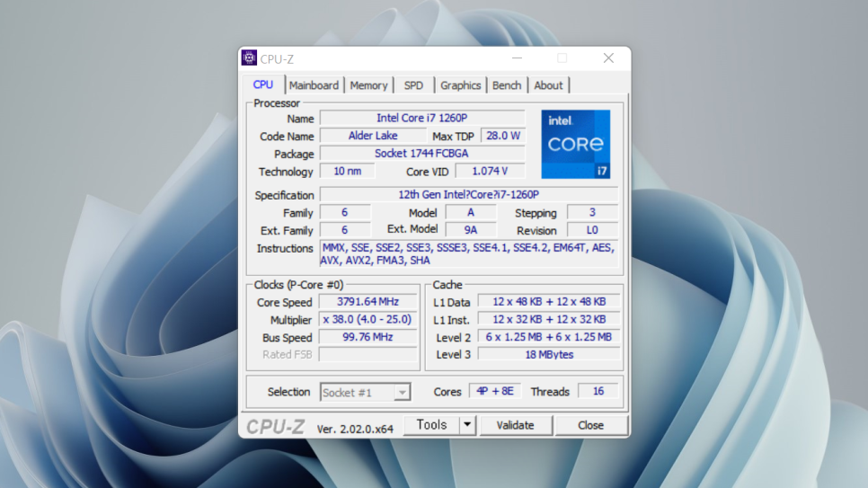The image size is (868, 488).
Task: Click the version text Ver. 2.02.0.x64
Action: [355, 429]
